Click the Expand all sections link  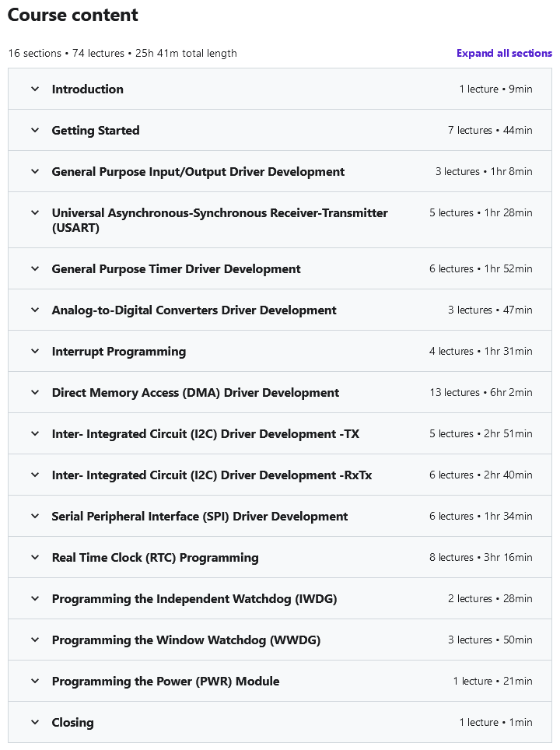click(x=504, y=53)
